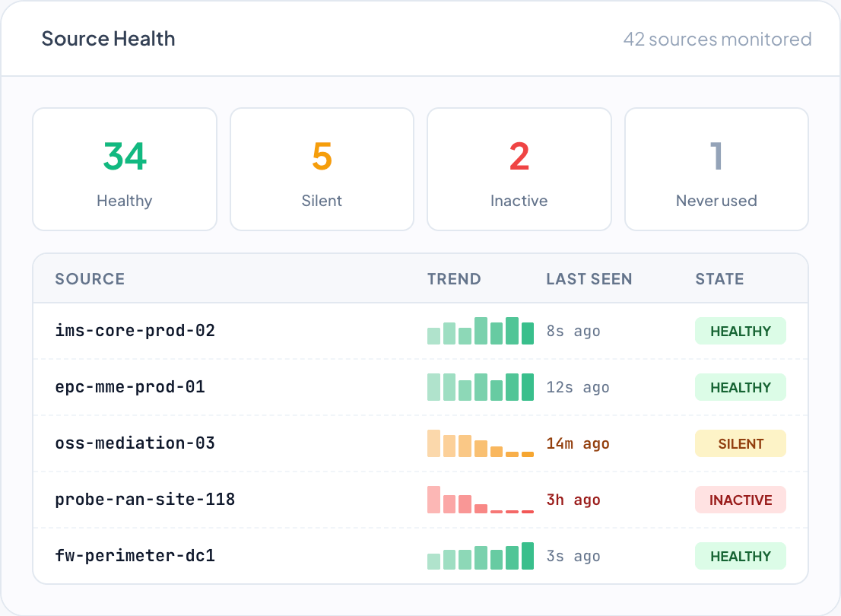
Task: Open the Silent sources card showing 5
Action: click(x=322, y=169)
